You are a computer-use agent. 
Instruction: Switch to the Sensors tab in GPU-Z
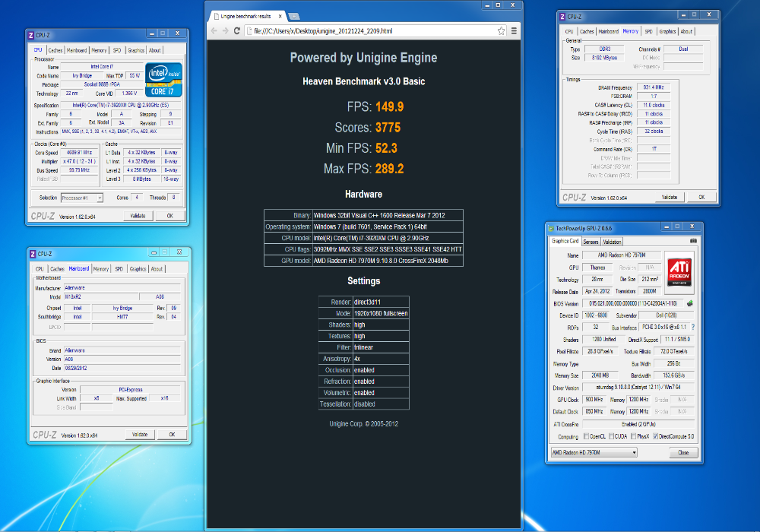point(591,242)
